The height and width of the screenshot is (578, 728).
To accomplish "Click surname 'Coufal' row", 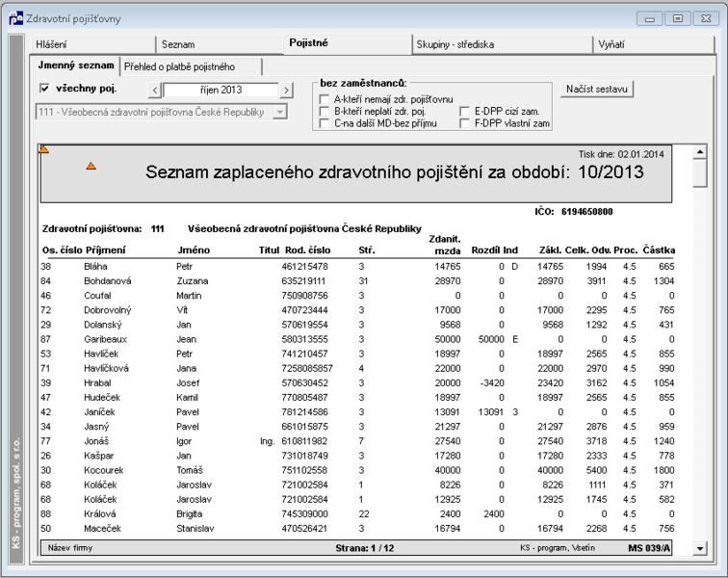I will tap(97, 296).
